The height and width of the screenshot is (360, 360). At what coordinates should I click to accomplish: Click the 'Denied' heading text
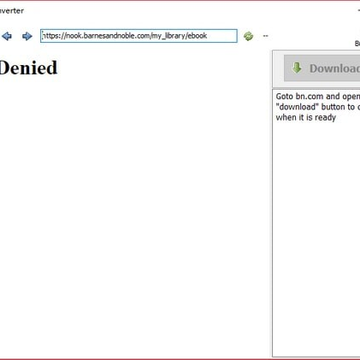(28, 68)
